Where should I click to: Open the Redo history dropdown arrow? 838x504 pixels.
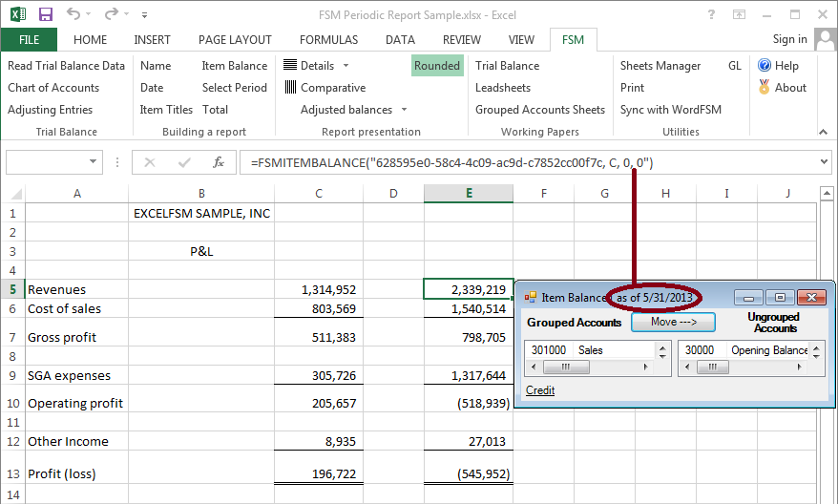tap(126, 14)
